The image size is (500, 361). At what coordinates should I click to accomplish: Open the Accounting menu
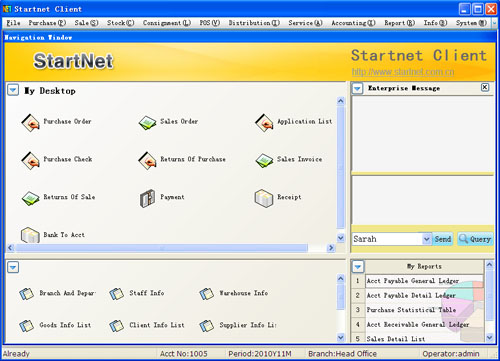[x=353, y=23]
